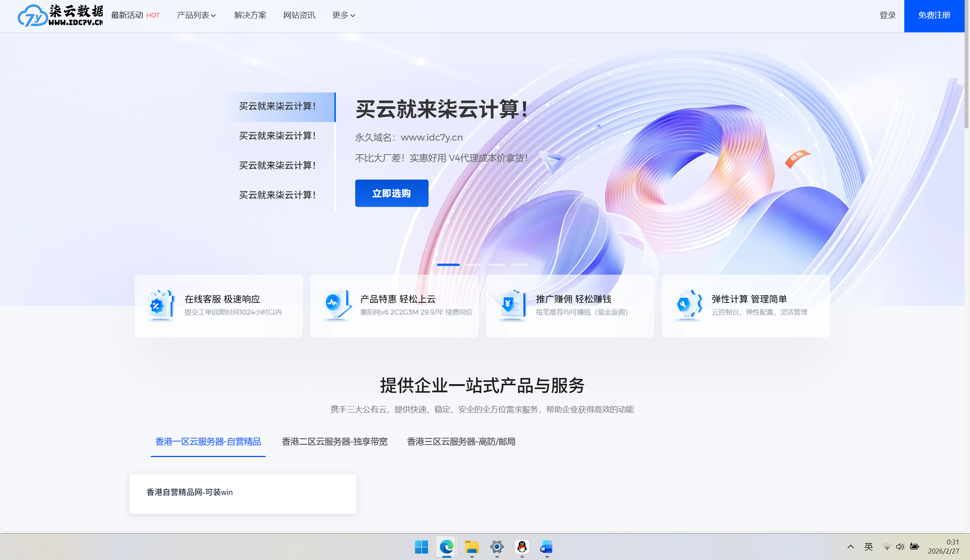Screen dimensions: 970x560
Task: Switch to 香港二区云服务器-独享带宽 tab
Action: point(335,441)
